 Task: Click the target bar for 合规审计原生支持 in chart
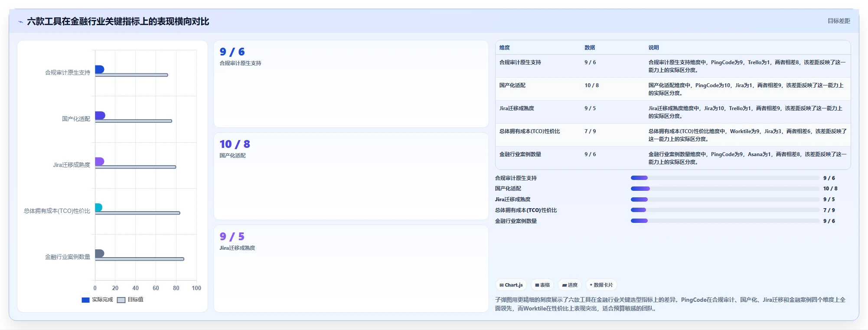click(131, 75)
